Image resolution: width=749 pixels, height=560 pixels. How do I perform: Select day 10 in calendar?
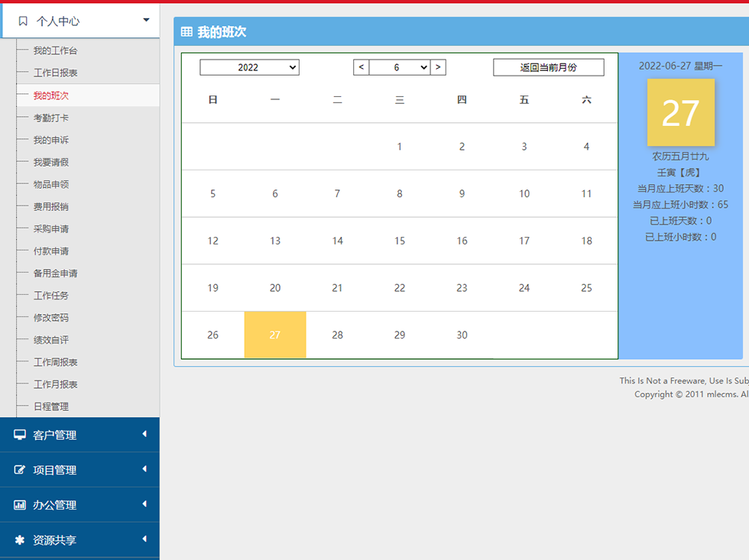(524, 194)
